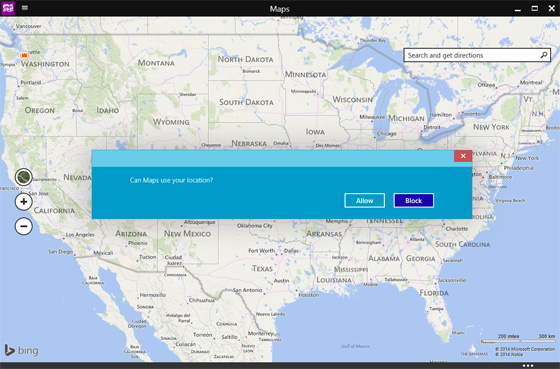Allow Maps to use your location
The image size is (560, 369).
click(x=364, y=200)
